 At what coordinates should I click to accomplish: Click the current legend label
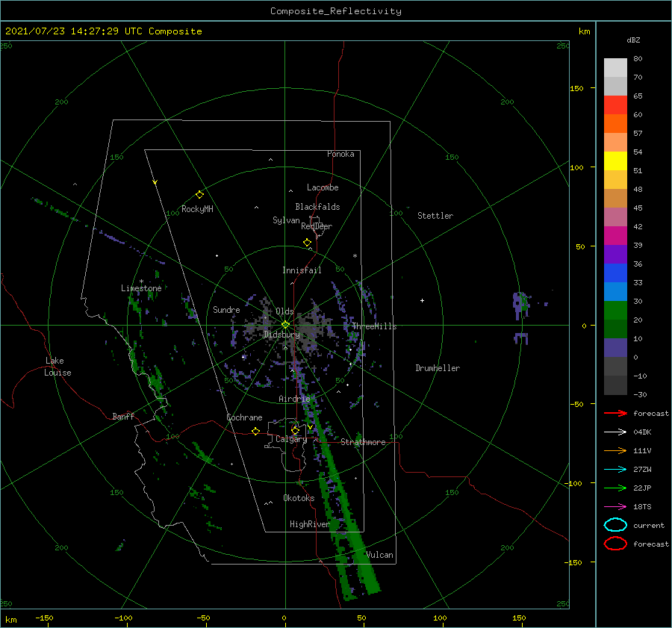click(648, 525)
